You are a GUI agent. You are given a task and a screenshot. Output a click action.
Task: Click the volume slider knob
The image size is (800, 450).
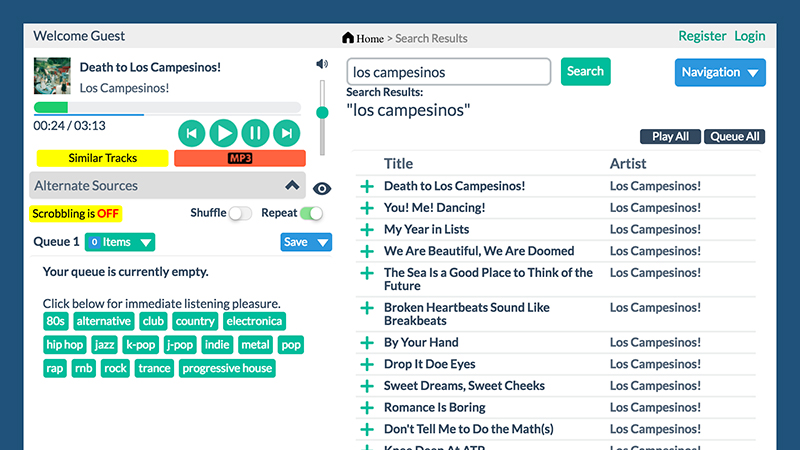322,112
